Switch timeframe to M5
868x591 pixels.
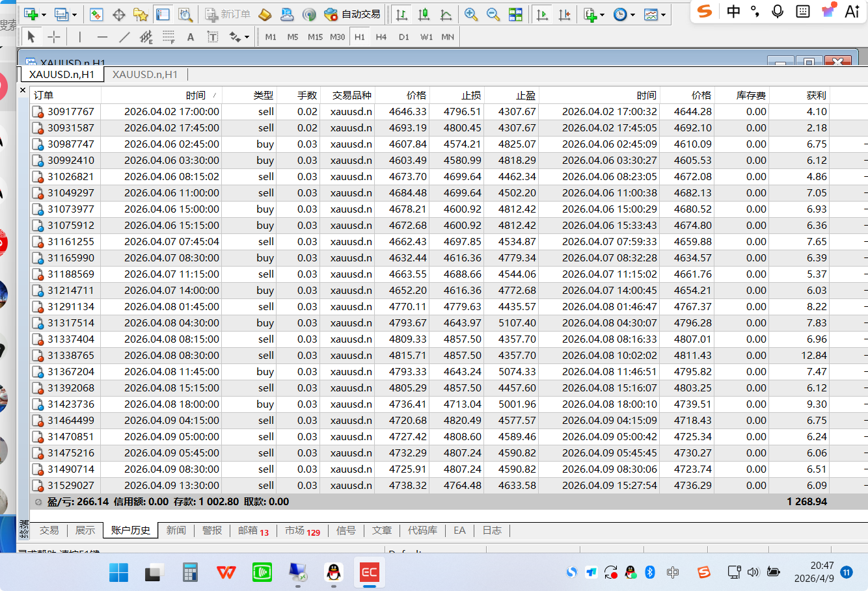click(293, 37)
